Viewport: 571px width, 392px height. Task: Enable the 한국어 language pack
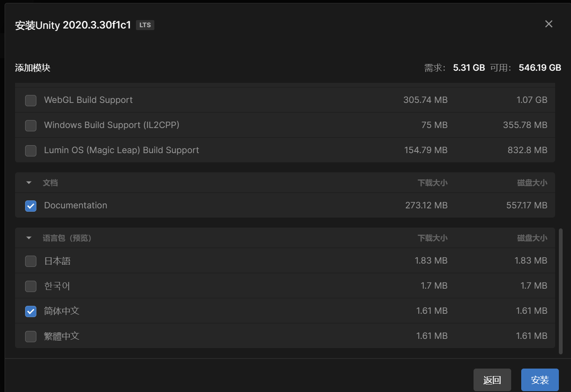(x=31, y=286)
